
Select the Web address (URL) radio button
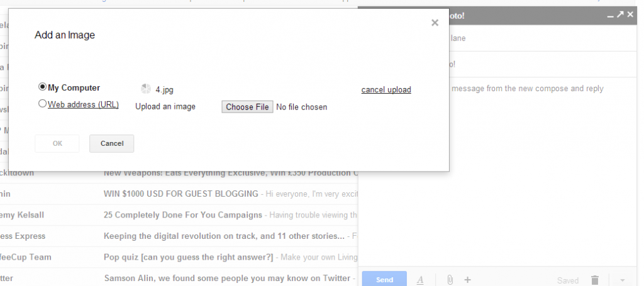42,104
